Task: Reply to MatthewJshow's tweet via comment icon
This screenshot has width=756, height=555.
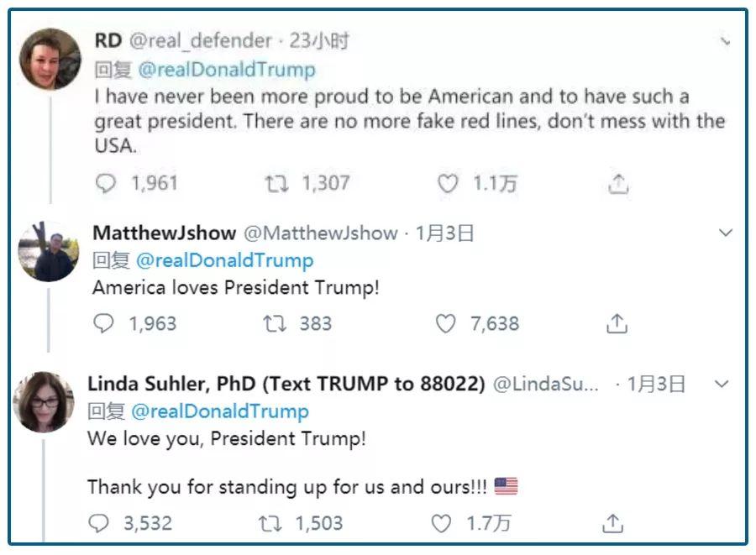Action: tap(103, 324)
